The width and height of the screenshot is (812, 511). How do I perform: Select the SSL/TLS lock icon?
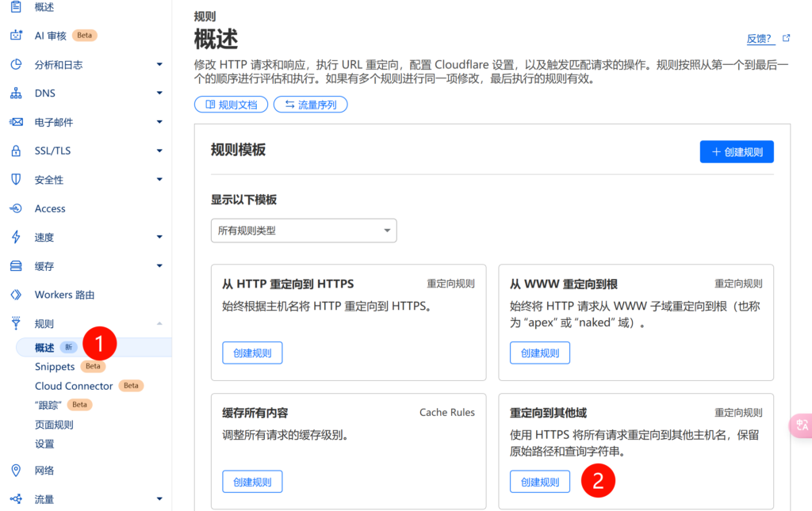(x=17, y=151)
